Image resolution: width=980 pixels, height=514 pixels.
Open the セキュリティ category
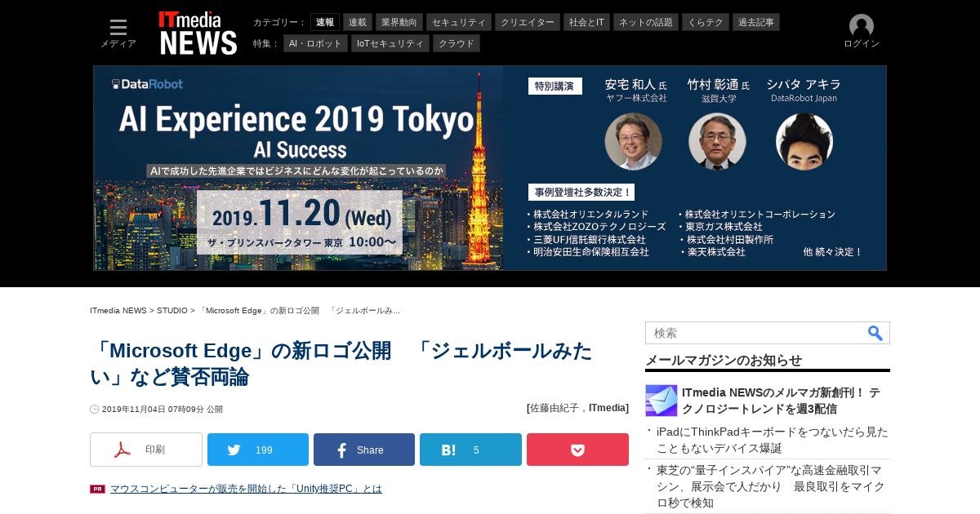pos(459,22)
